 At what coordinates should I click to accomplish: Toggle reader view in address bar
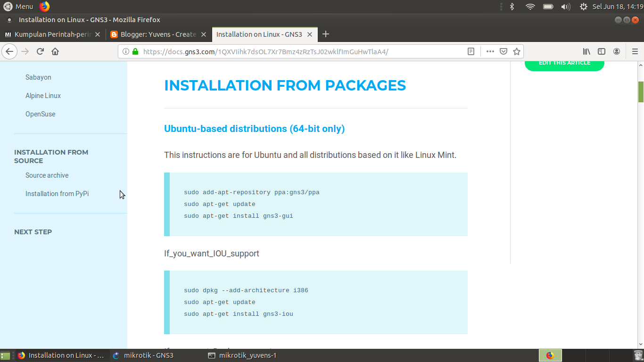point(471,51)
